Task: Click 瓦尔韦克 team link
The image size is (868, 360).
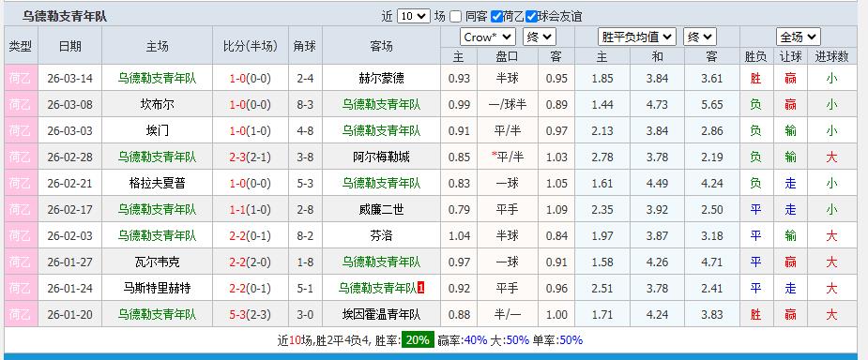Action: coord(158,262)
